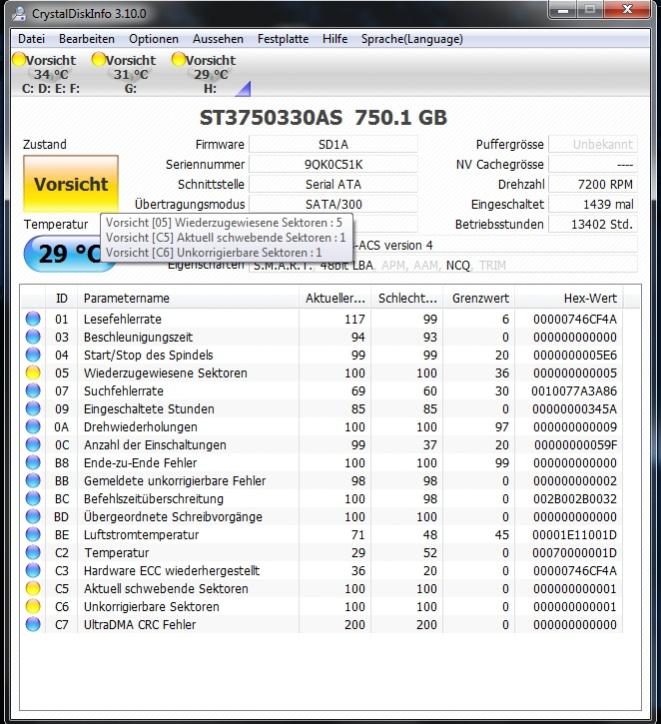This screenshot has width=661, height=724.
Task: Click the Schlecht column header
Action: coord(407,298)
